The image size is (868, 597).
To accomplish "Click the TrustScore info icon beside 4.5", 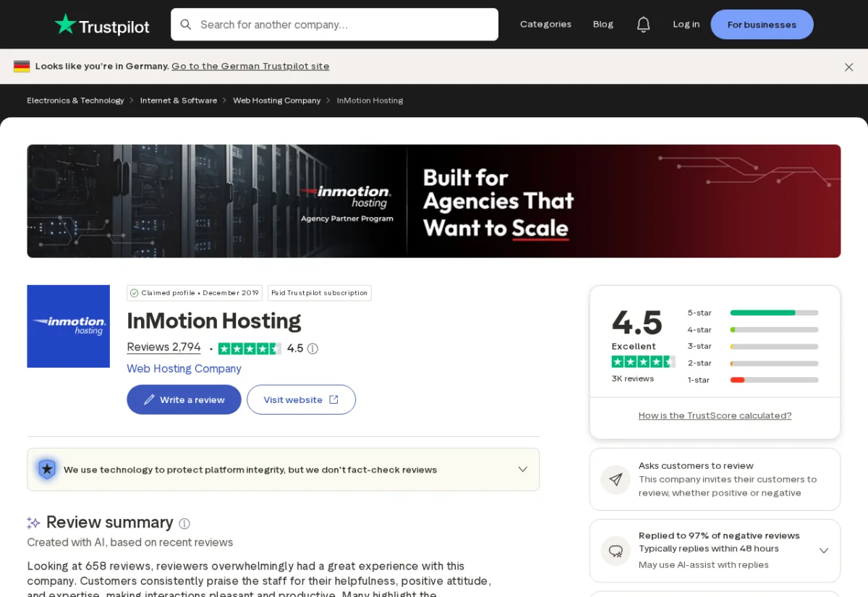I will pyautogui.click(x=312, y=349).
